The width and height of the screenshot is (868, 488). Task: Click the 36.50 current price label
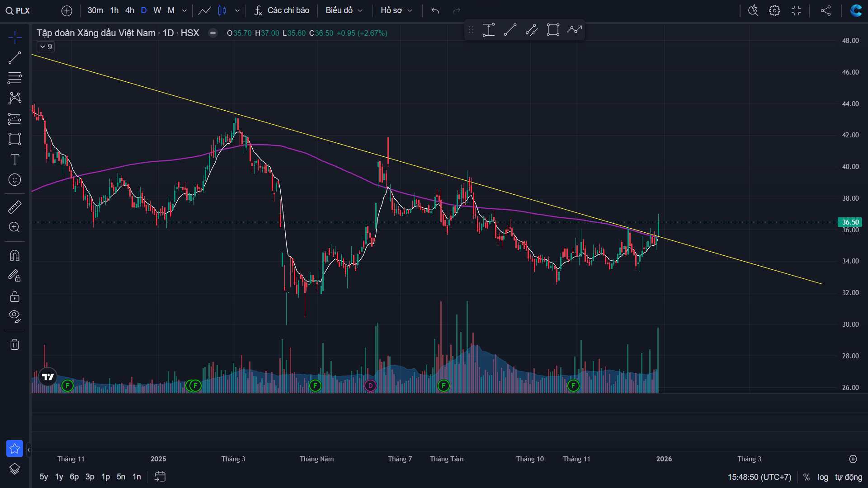pos(850,222)
